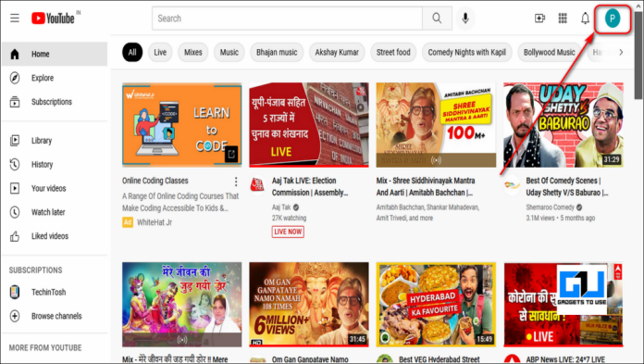Select Comedy Nights with Kapil chip
This screenshot has width=644, height=364.
tap(467, 52)
